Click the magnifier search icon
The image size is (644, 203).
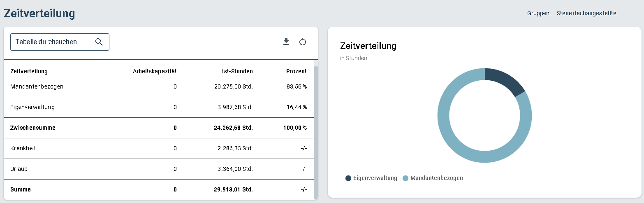click(x=99, y=42)
